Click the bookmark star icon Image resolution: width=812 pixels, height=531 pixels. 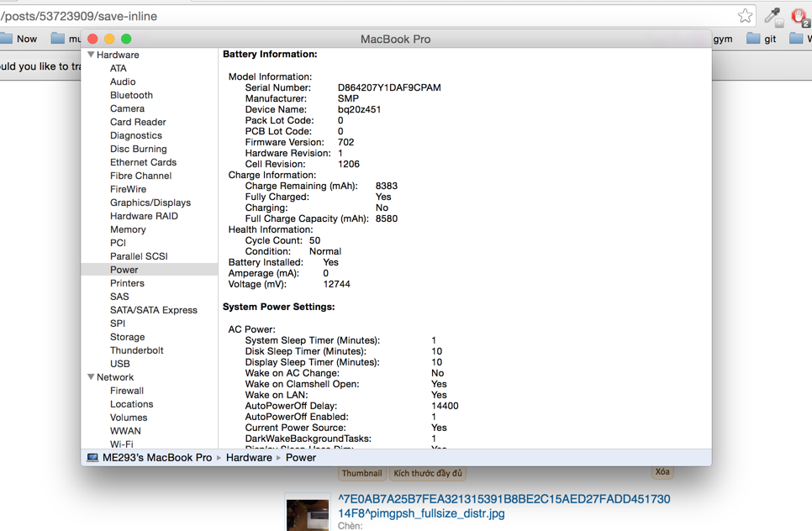pos(745,16)
